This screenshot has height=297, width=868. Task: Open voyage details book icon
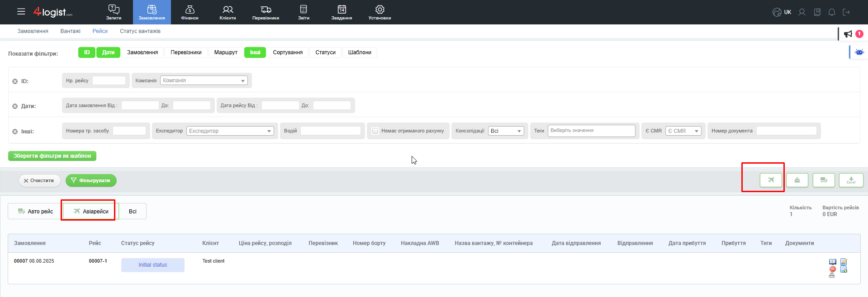pyautogui.click(x=833, y=262)
